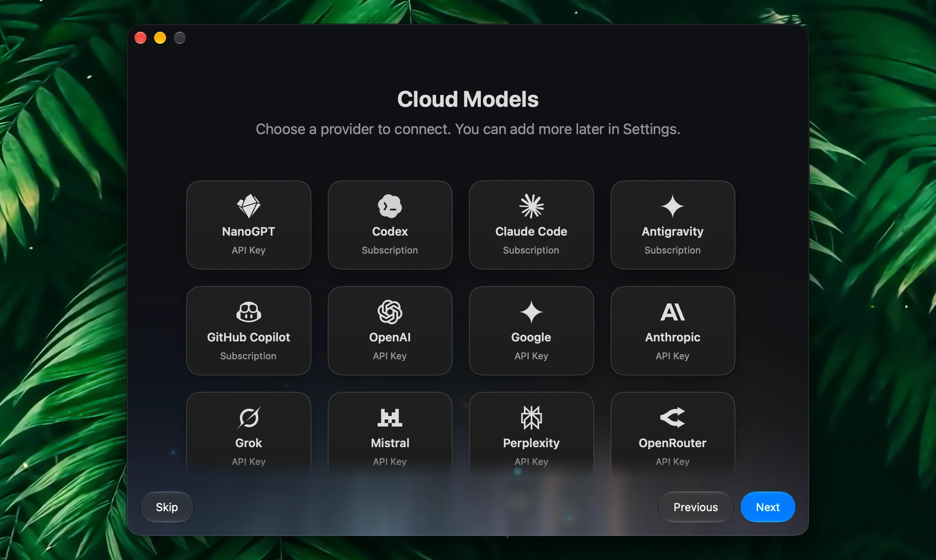Continue with the blue Next button
Viewport: 936px width, 560px height.
[768, 507]
